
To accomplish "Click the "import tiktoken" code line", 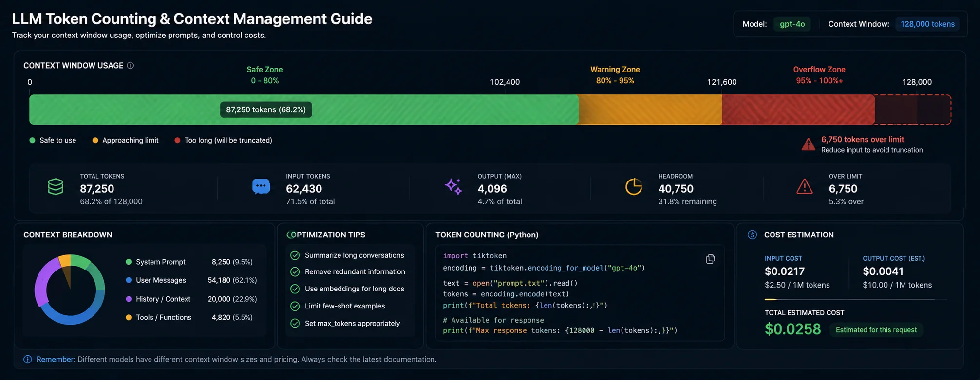I will click(475, 255).
